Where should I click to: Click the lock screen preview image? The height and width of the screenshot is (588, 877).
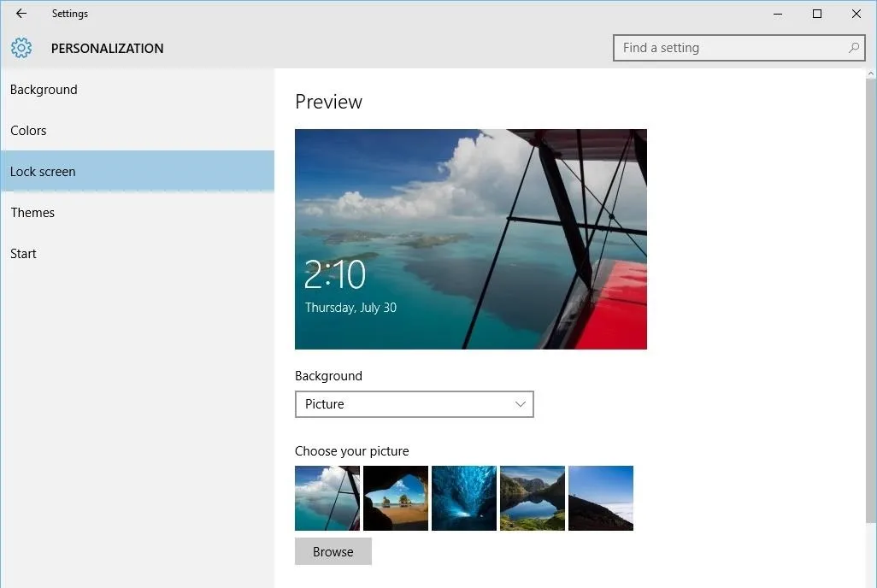tap(471, 239)
